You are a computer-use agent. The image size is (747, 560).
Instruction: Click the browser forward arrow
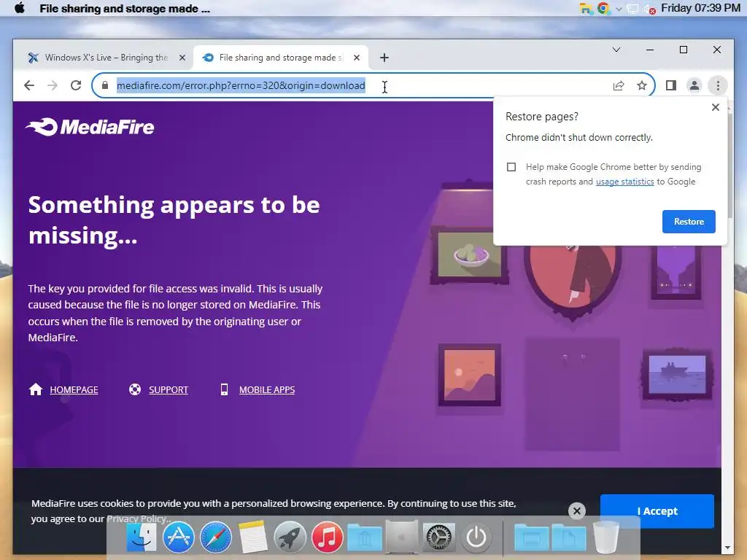click(x=53, y=85)
